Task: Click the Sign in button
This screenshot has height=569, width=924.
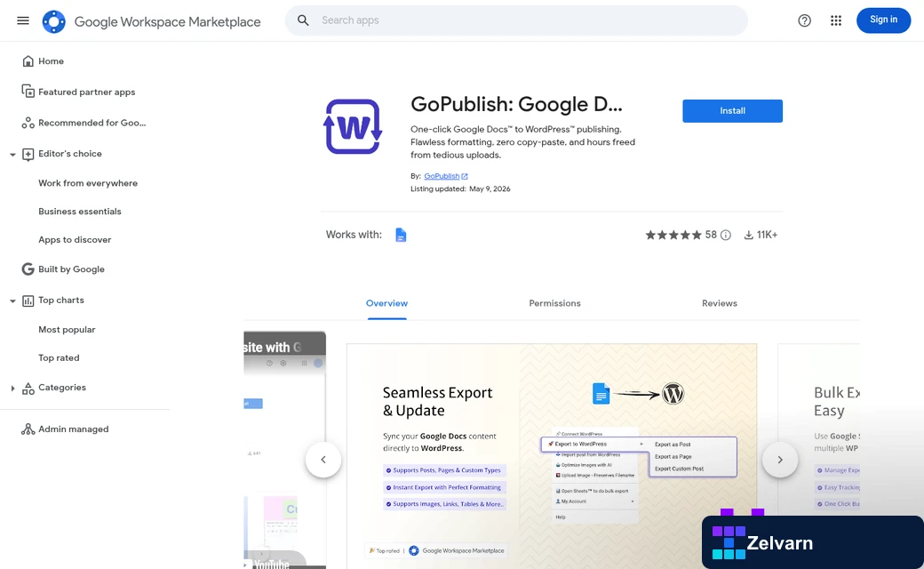Action: 883,20
